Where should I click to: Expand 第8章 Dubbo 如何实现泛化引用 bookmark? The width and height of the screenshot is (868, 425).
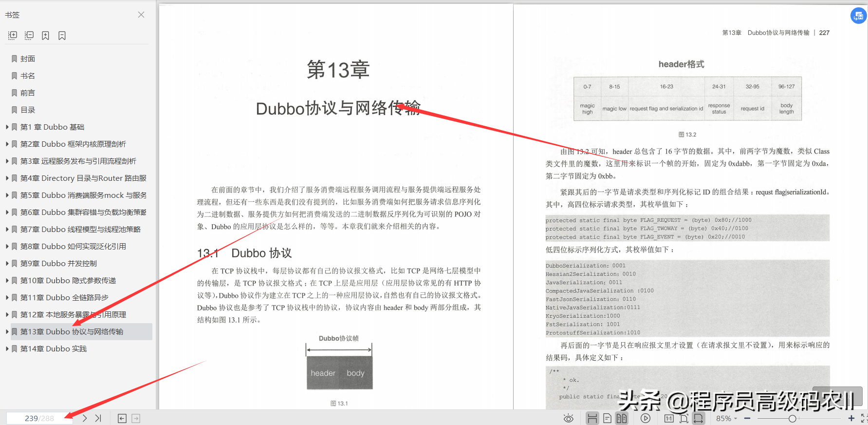(7, 246)
